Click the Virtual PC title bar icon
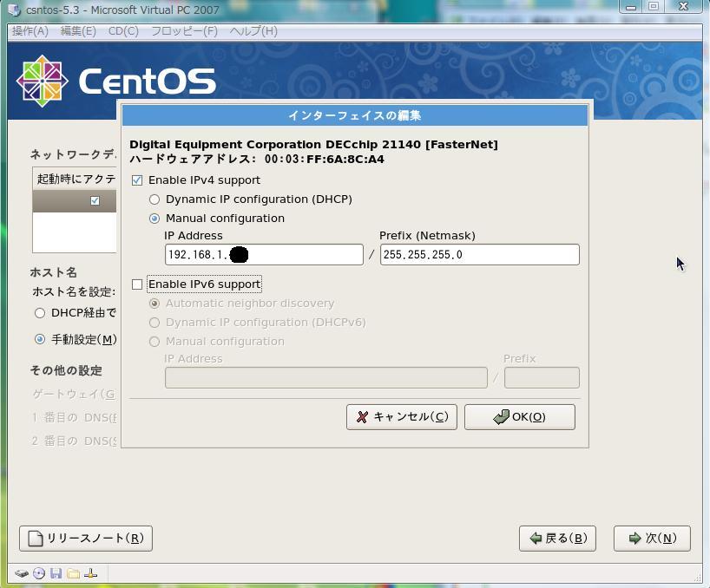 click(x=14, y=10)
